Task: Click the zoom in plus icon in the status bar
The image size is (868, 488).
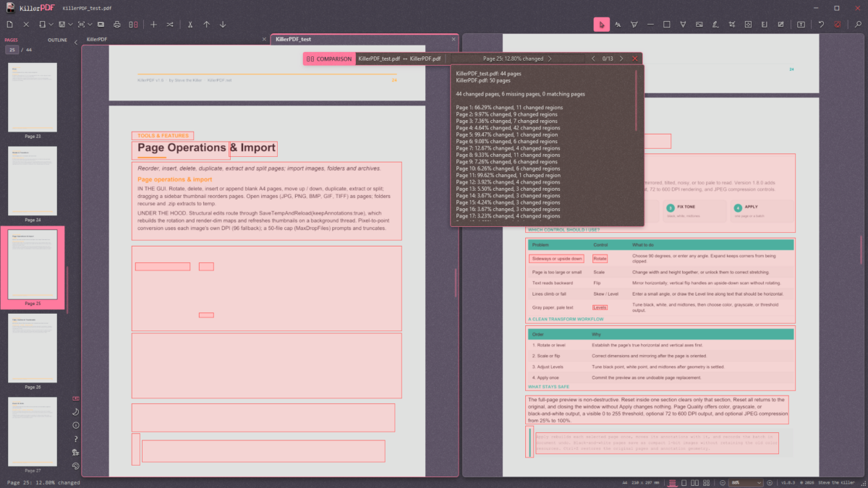Action: 771,482
